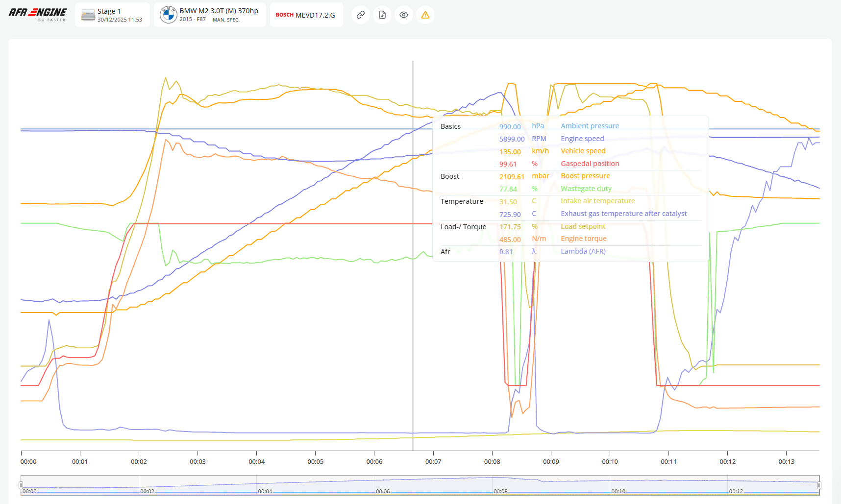The height and width of the screenshot is (504, 841).
Task: Click the 00:08 mark in the overview navigator
Action: 500,491
